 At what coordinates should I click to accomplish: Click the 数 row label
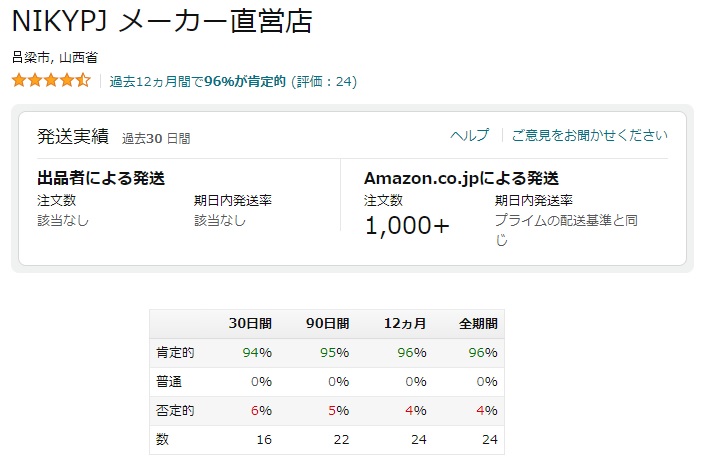click(x=162, y=439)
